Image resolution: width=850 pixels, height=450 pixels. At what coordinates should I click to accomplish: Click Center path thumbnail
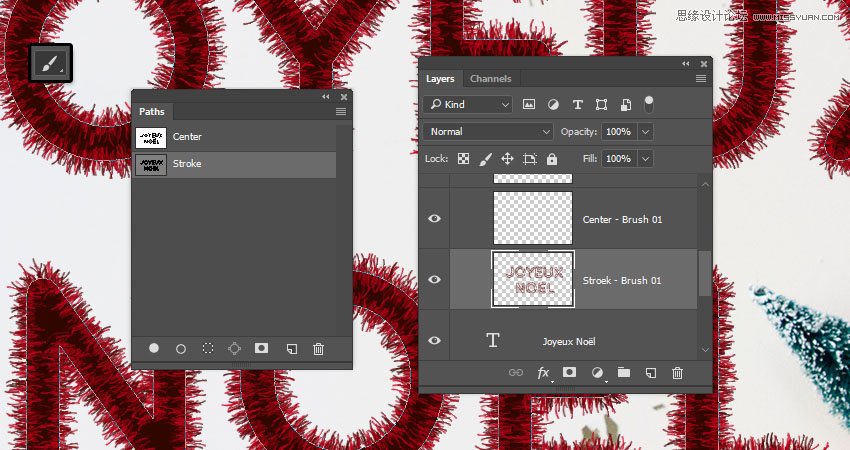coord(151,138)
